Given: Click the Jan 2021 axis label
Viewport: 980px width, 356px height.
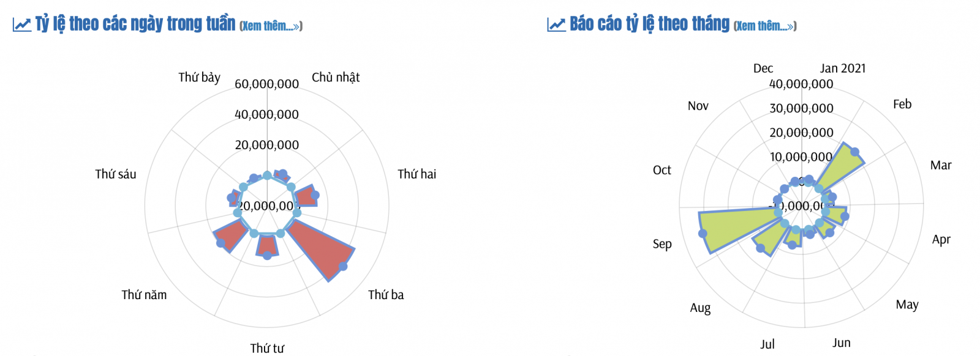Looking at the screenshot, I should (x=843, y=69).
